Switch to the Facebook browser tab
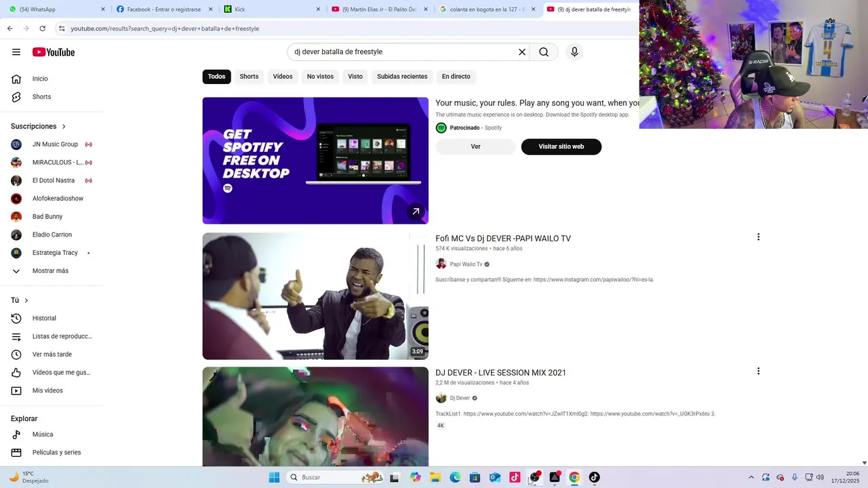Screen dimensions: 868x488 tap(164, 9)
